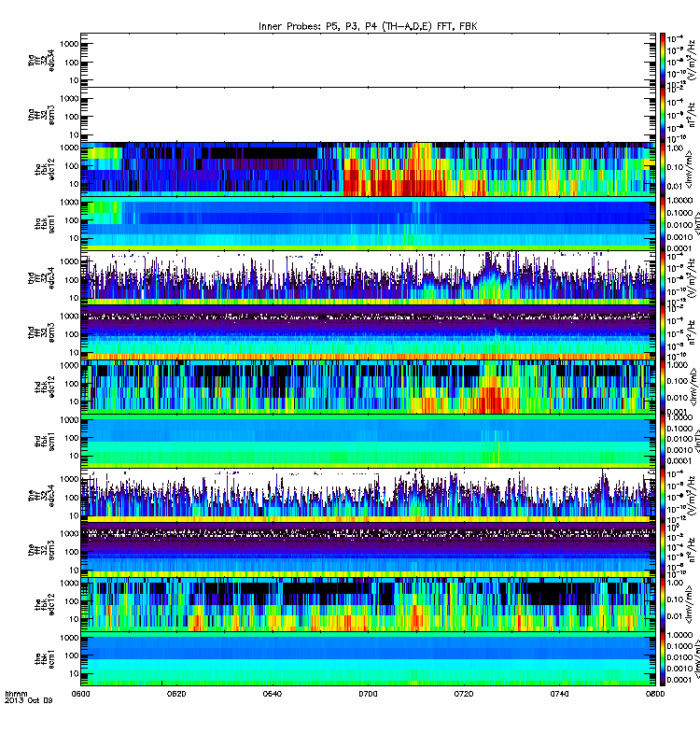
Task: Click the color bar beside thd fbk edc12 panel
Action: (663, 387)
